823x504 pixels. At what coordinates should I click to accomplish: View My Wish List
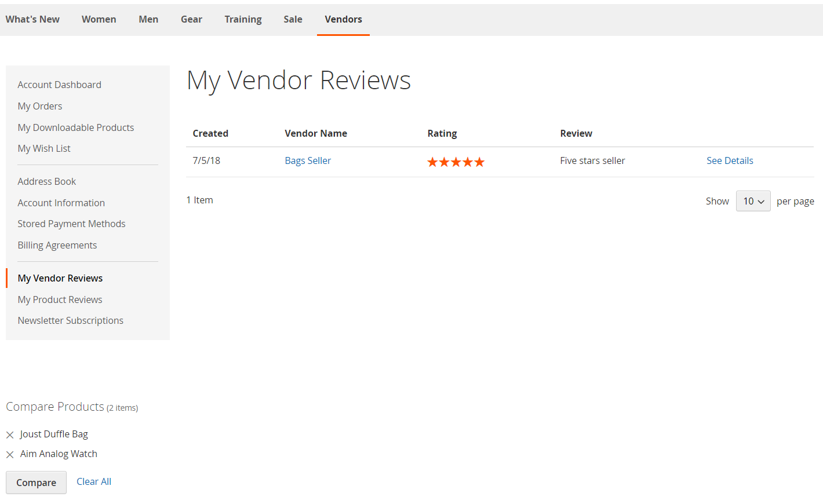click(44, 148)
